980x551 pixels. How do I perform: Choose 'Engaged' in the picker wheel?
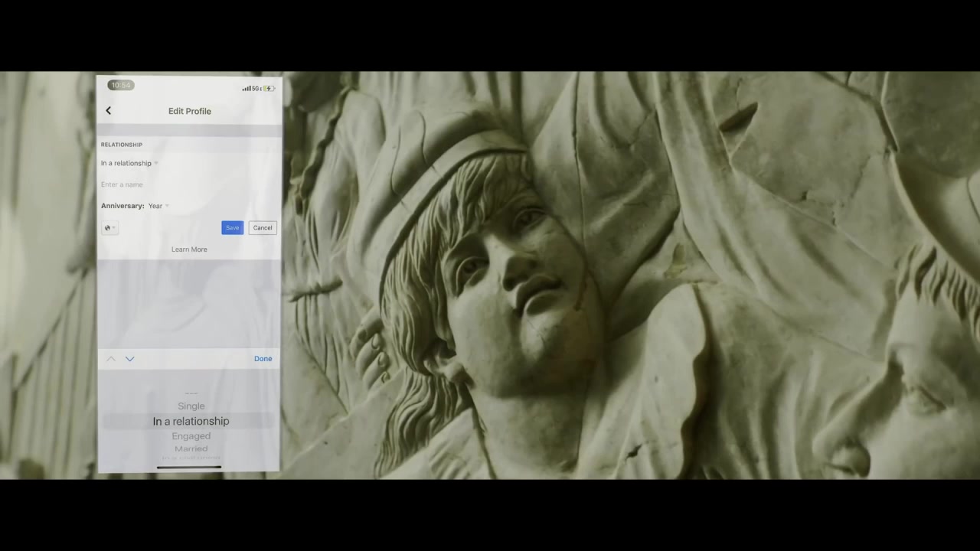191,436
